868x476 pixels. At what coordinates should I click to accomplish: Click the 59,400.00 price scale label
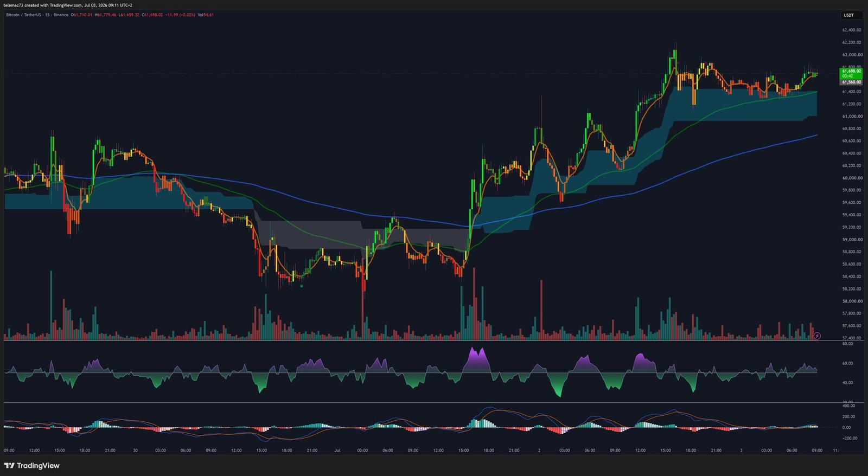851,215
